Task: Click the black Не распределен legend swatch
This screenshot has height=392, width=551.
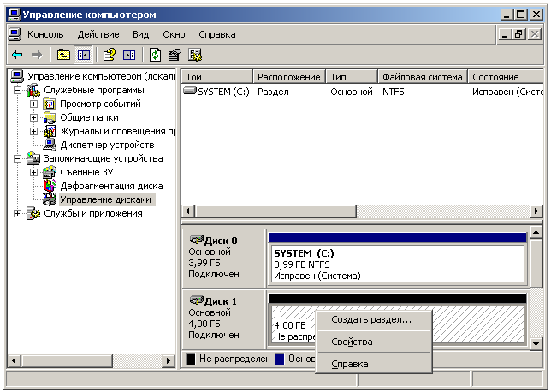Action: (191, 359)
